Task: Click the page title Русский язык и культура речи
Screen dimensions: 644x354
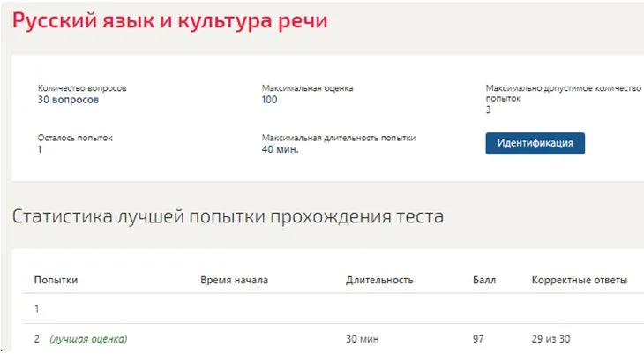Action: tap(170, 20)
